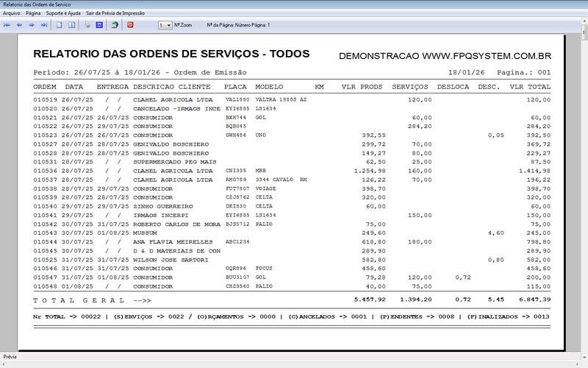Click discount value 4,60
Image resolution: width=588 pixels, height=368 pixels.
pyautogui.click(x=495, y=233)
